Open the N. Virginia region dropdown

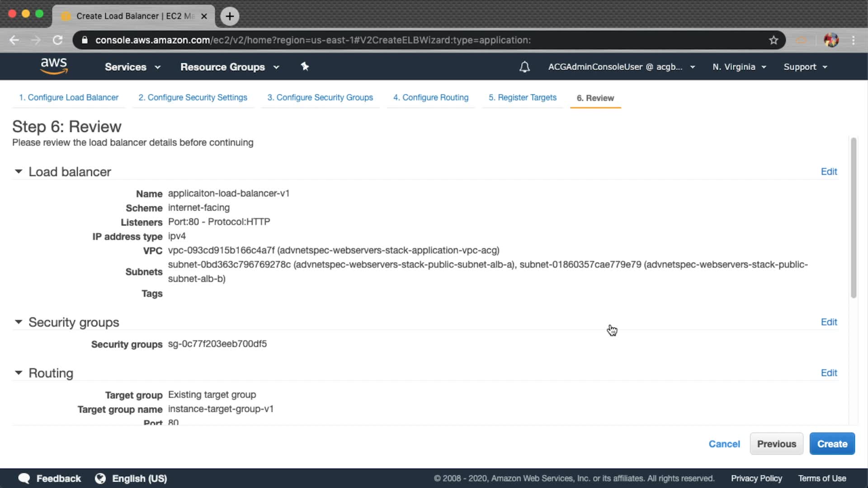click(739, 67)
